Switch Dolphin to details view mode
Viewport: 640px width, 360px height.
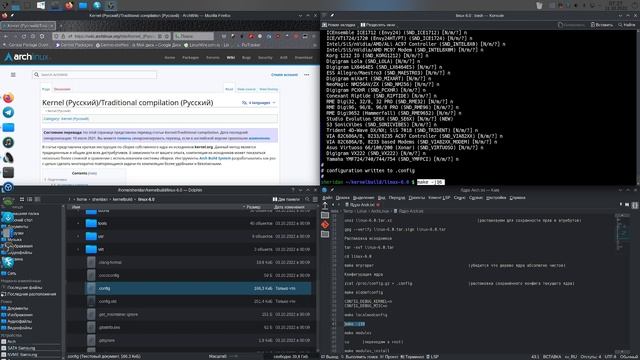pyautogui.click(x=37, y=199)
